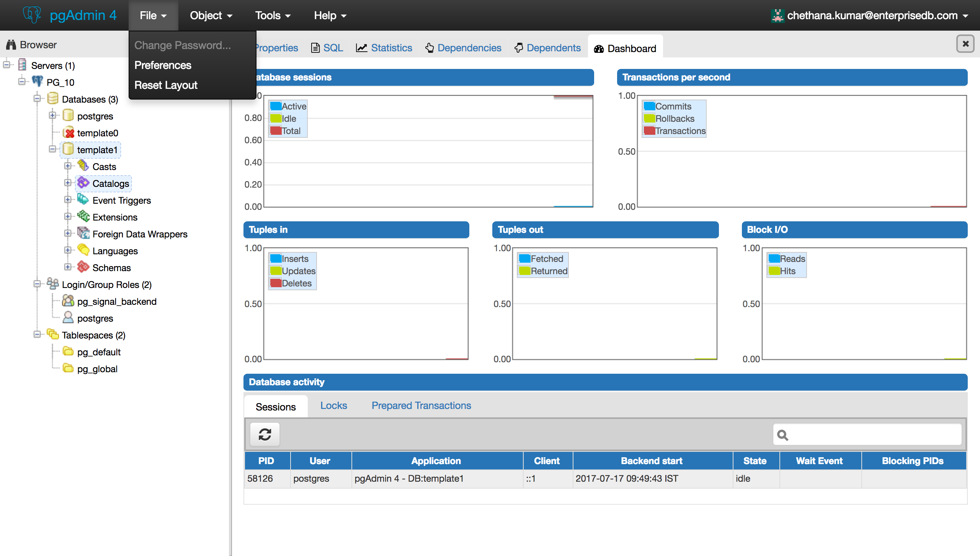
Task: Click the sessions search input field
Action: tap(873, 435)
